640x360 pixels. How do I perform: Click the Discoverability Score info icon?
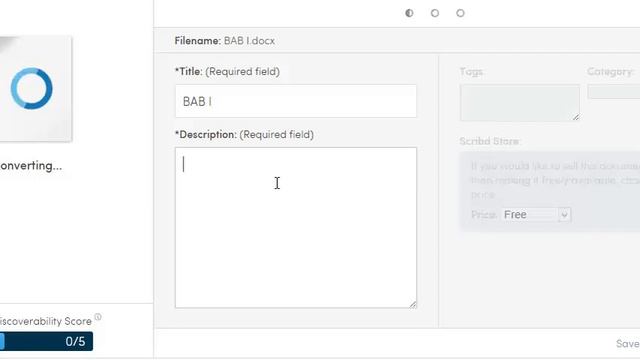[98, 317]
